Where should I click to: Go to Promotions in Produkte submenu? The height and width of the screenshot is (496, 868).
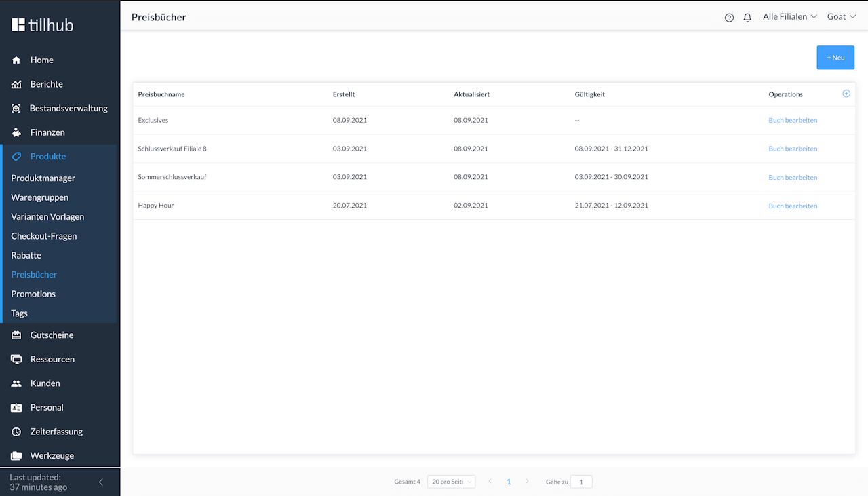pos(33,294)
